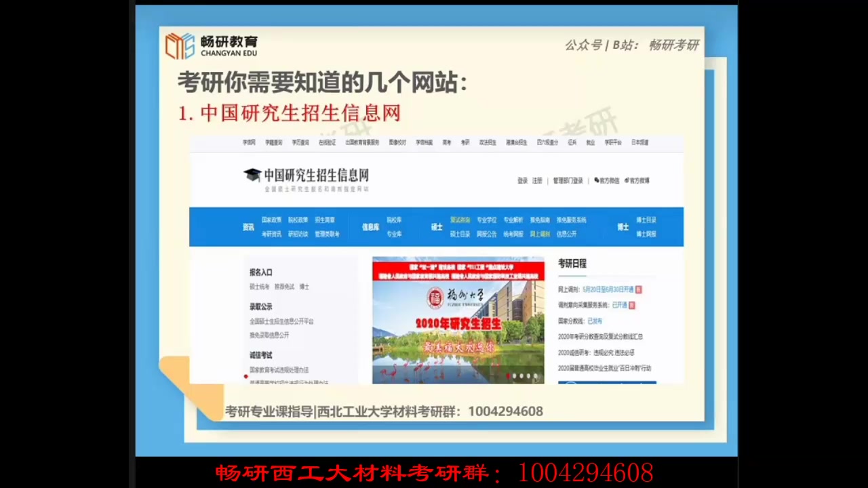Open 专业学位 in blue nav
This screenshot has height=488, width=868.
[486, 220]
